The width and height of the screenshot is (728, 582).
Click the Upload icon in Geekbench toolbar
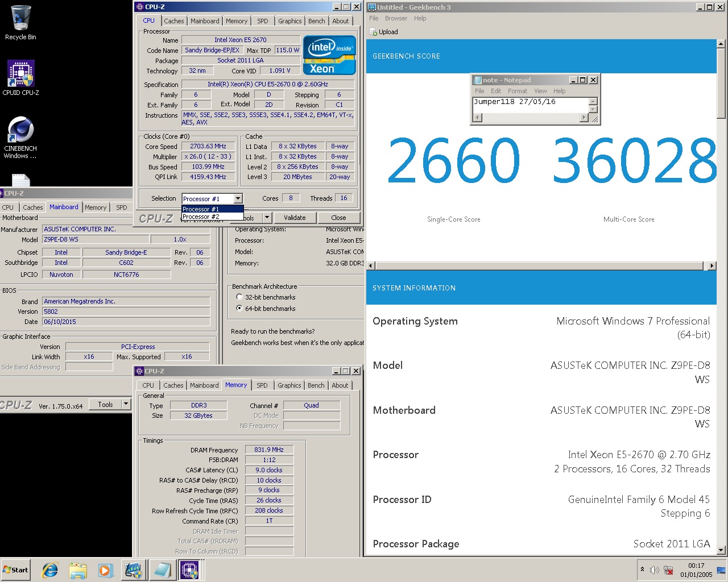[373, 32]
